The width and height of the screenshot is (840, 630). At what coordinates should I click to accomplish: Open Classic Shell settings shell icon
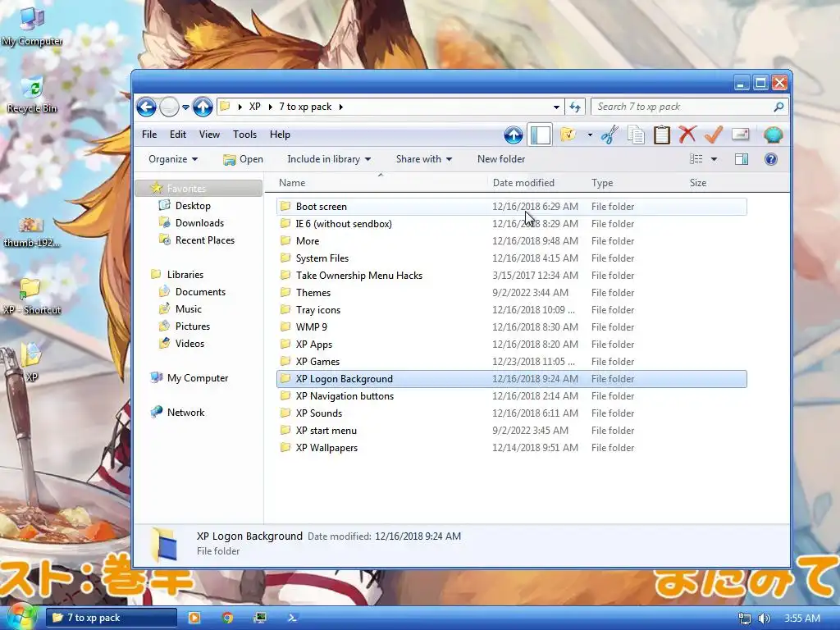click(x=773, y=135)
